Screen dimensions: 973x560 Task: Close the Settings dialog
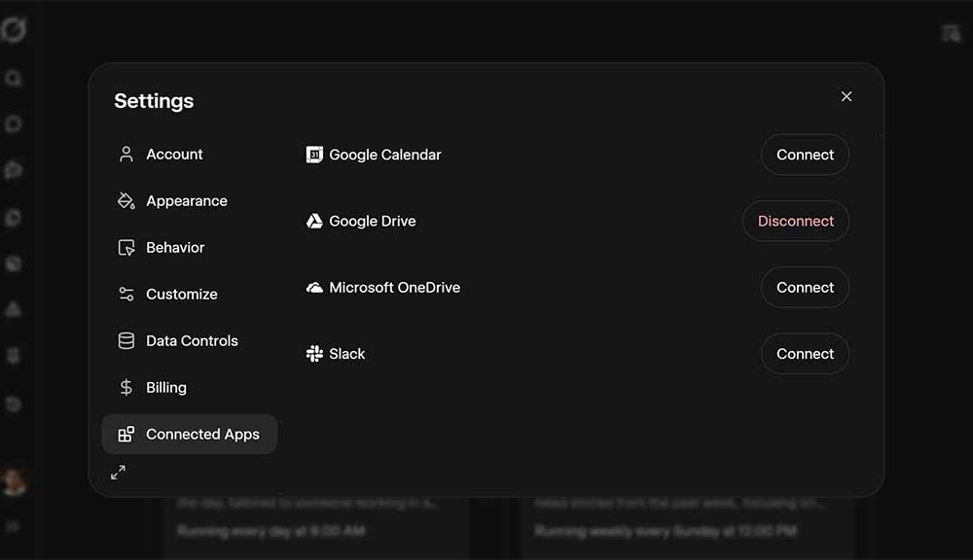click(x=847, y=96)
